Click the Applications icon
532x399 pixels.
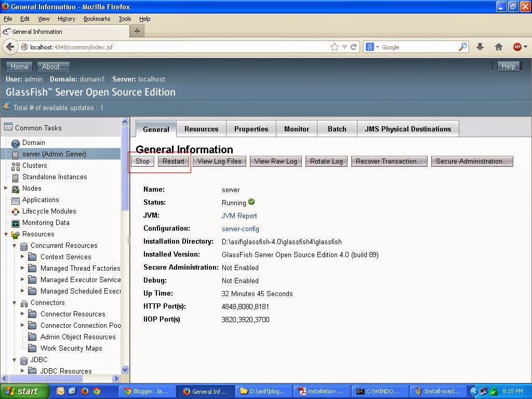15,200
